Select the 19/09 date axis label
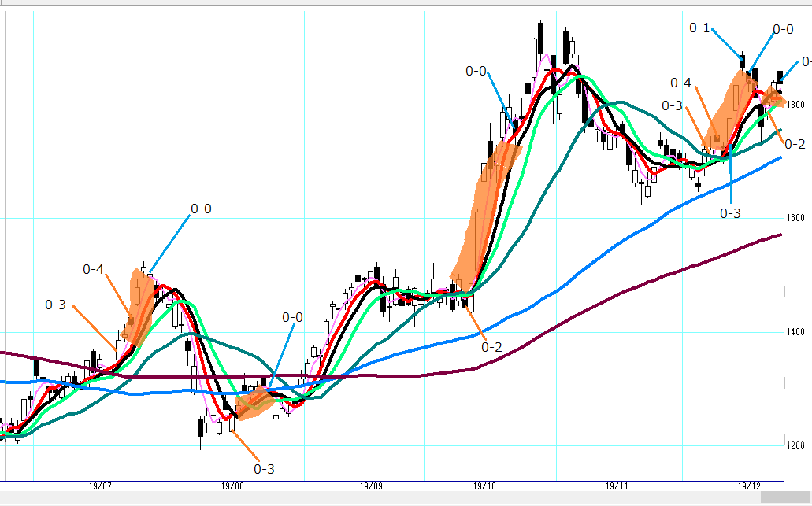The width and height of the screenshot is (812, 506). [371, 486]
